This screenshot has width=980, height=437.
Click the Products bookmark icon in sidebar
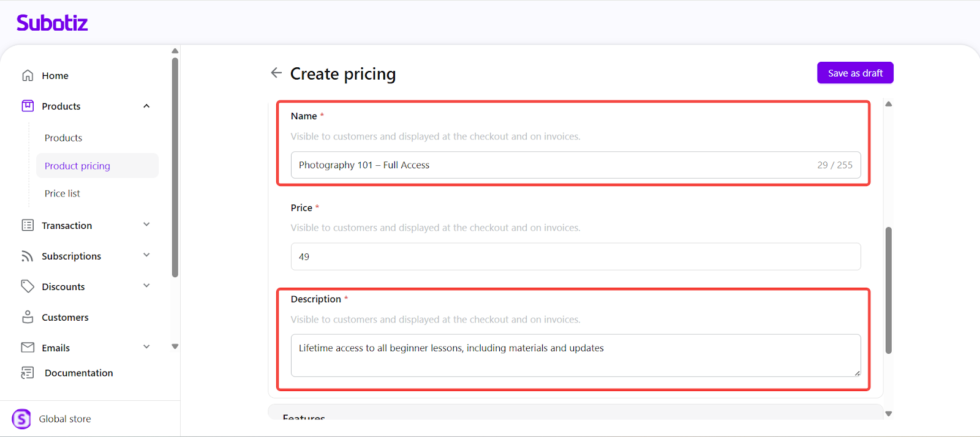(x=28, y=106)
